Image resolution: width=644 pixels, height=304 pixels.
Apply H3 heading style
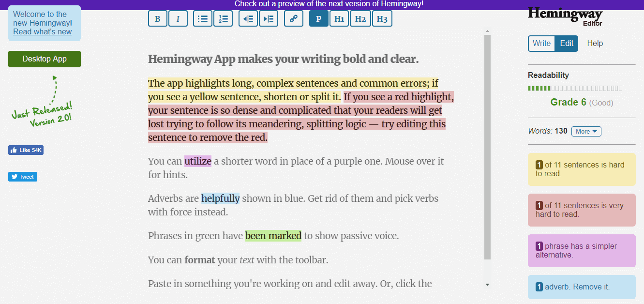pos(382,19)
